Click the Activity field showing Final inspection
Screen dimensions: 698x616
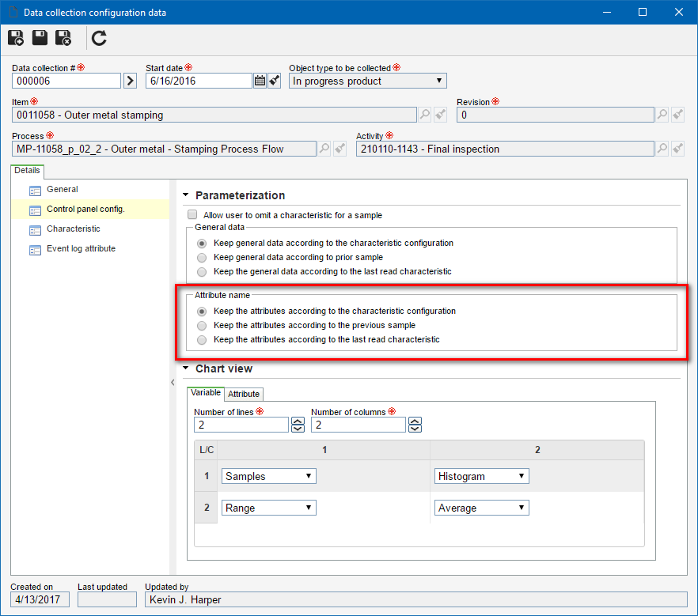pyautogui.click(x=505, y=149)
